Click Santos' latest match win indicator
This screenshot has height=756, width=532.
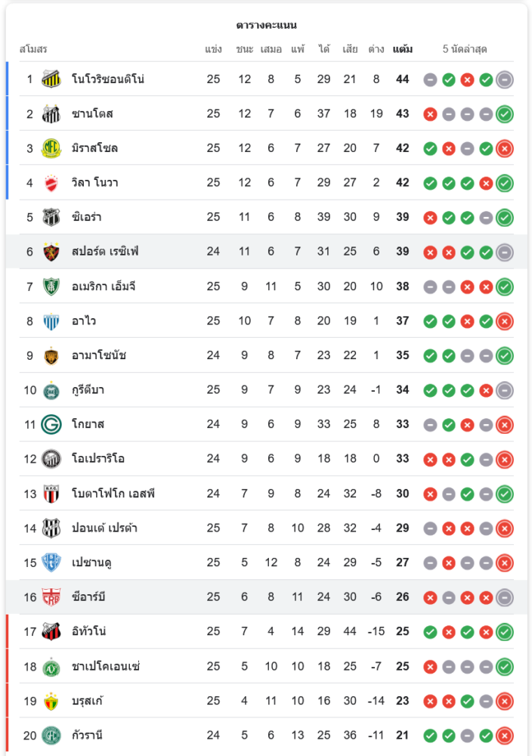(x=505, y=114)
